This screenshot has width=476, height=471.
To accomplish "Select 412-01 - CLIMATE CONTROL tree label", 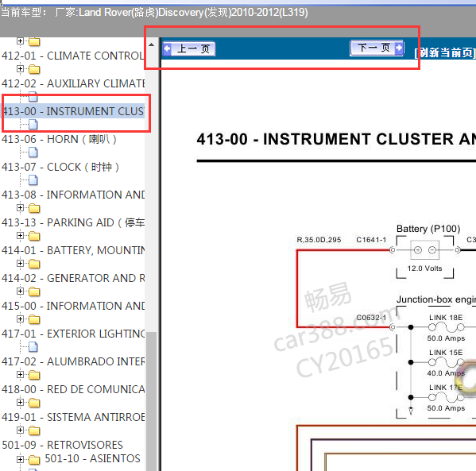I will pos(73,56).
